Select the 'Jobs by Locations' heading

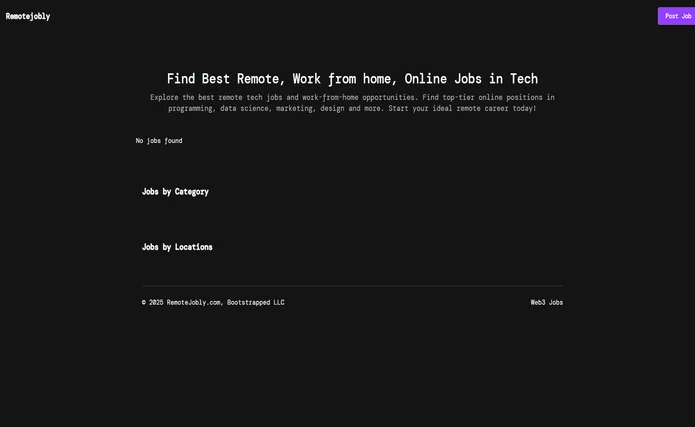(177, 247)
